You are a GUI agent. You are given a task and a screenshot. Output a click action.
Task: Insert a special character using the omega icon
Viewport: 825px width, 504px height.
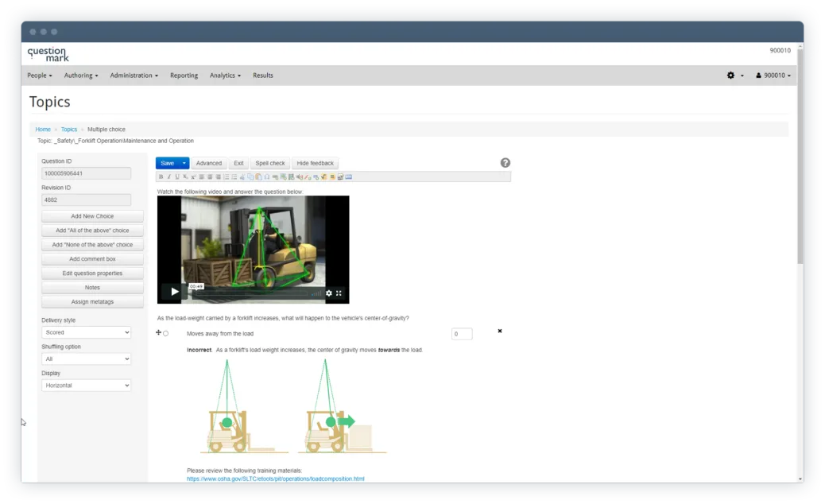click(267, 176)
